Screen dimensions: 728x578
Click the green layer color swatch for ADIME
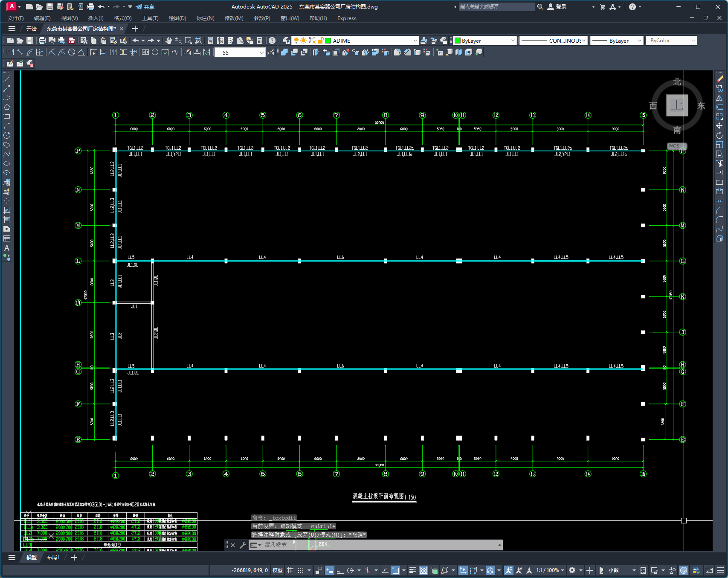[x=328, y=41]
